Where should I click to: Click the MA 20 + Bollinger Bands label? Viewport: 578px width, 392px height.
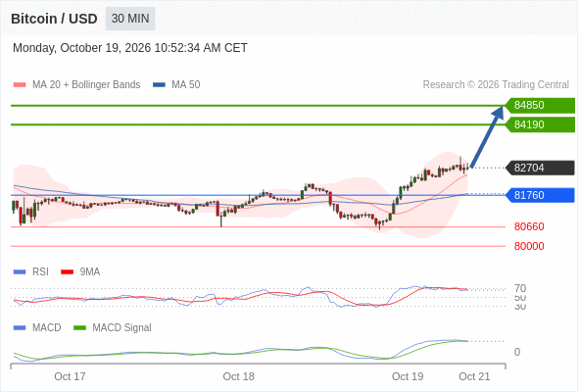click(86, 85)
